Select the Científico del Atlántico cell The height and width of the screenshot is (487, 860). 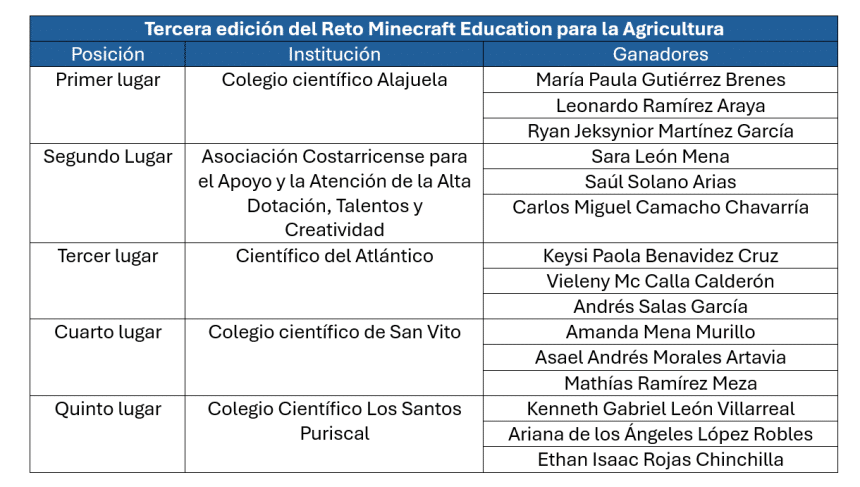[334, 256]
